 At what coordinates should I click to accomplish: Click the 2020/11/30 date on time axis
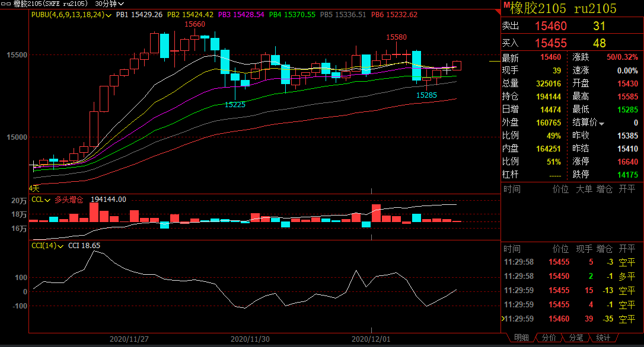(x=250, y=339)
